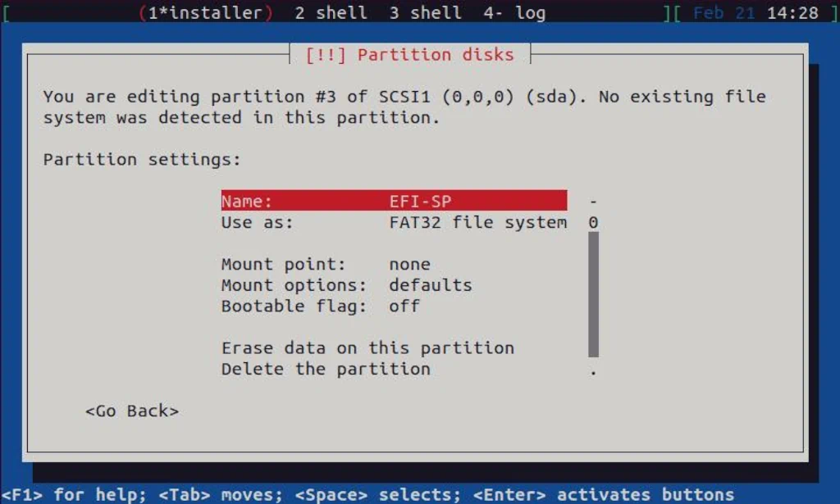Viewport: 840px width, 504px height.
Task: Switch to the "2 shell" tmux window
Action: click(x=331, y=12)
